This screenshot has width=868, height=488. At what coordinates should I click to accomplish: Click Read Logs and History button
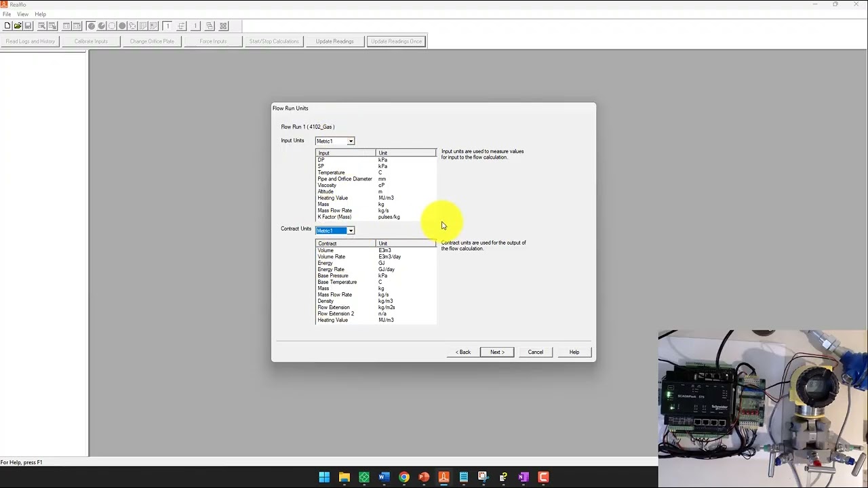pos(31,41)
